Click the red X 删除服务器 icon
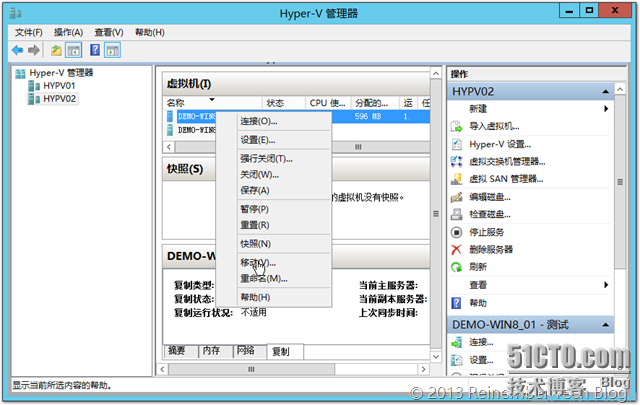 tap(456, 249)
